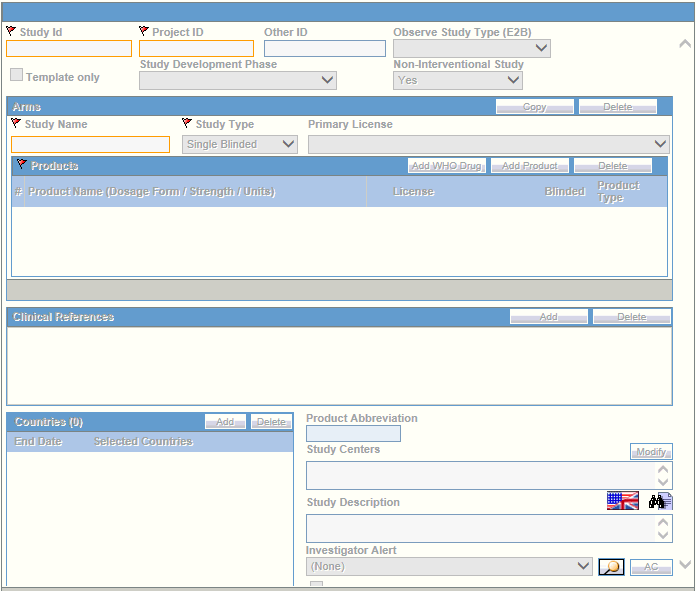
Task: Click the page scroll-down arrow icon
Action: click(685, 564)
